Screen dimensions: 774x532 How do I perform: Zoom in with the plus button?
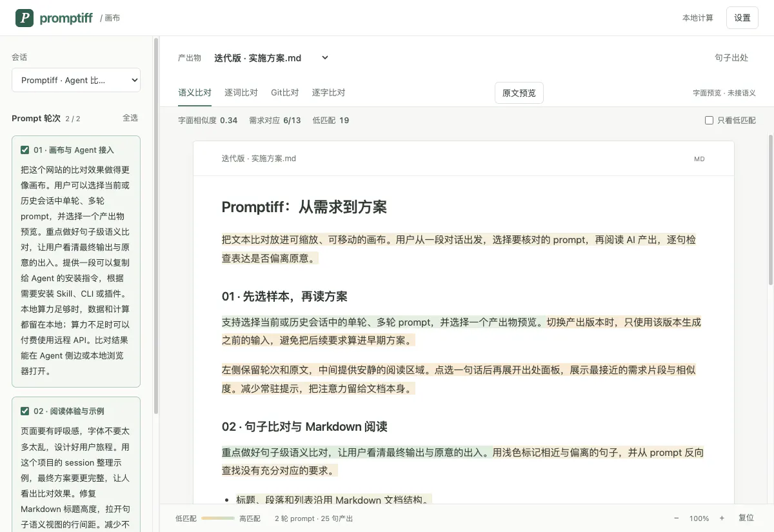(x=722, y=518)
